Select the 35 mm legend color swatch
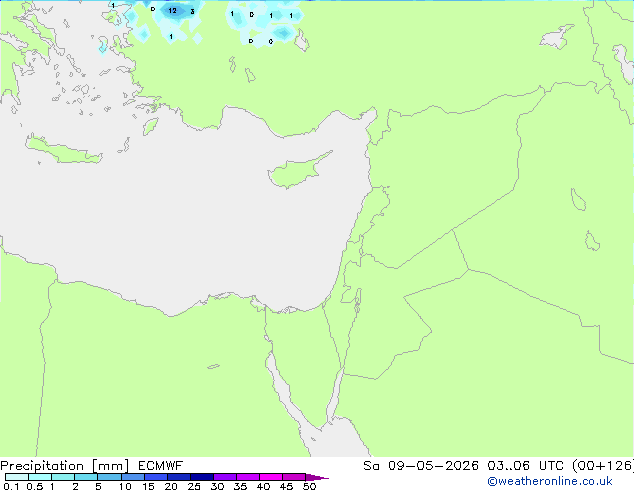The width and height of the screenshot is (634, 490). tap(248, 477)
